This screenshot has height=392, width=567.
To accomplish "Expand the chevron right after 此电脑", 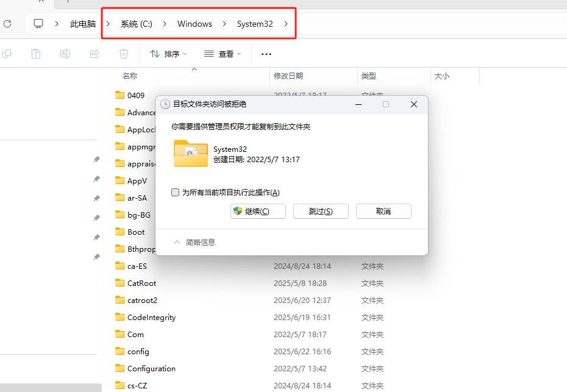I will coord(108,24).
